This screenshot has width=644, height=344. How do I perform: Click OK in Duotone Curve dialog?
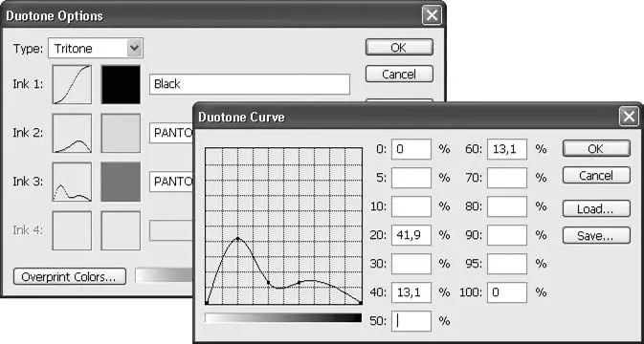(x=596, y=148)
